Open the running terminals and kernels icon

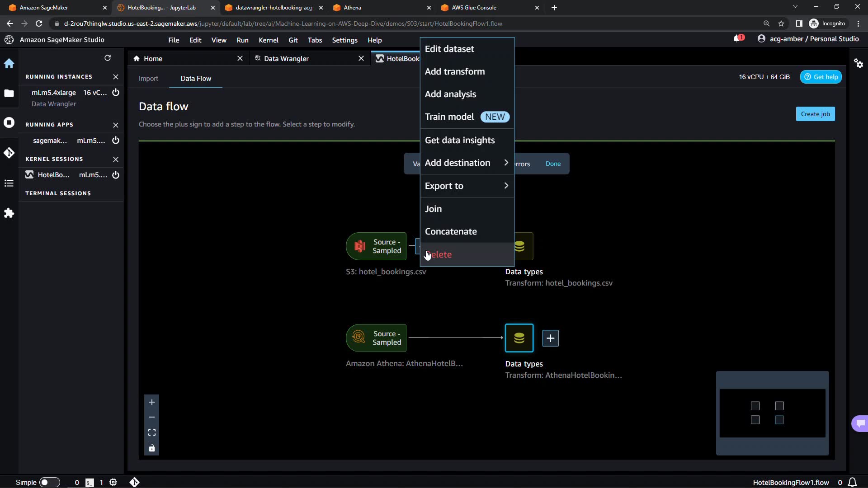(x=9, y=123)
